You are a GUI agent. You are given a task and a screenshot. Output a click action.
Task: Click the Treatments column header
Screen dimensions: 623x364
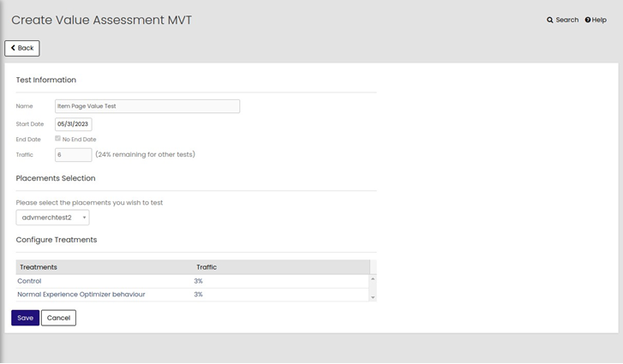pos(39,267)
